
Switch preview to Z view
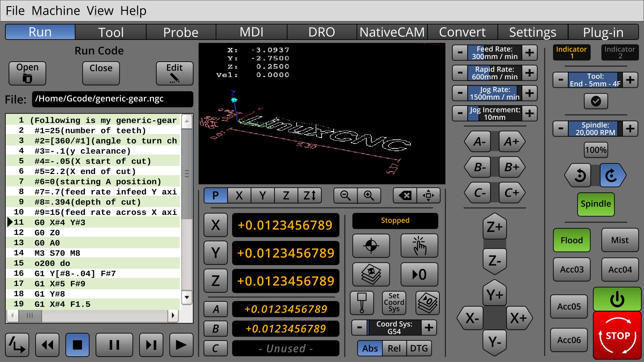(x=286, y=195)
